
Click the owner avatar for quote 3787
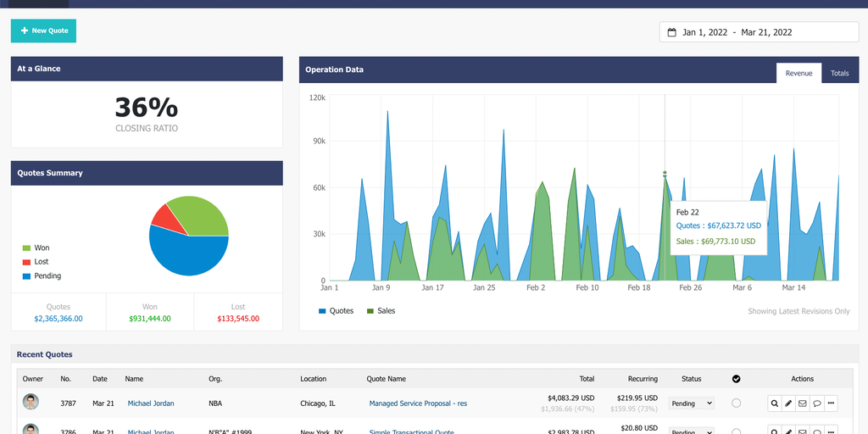click(31, 403)
